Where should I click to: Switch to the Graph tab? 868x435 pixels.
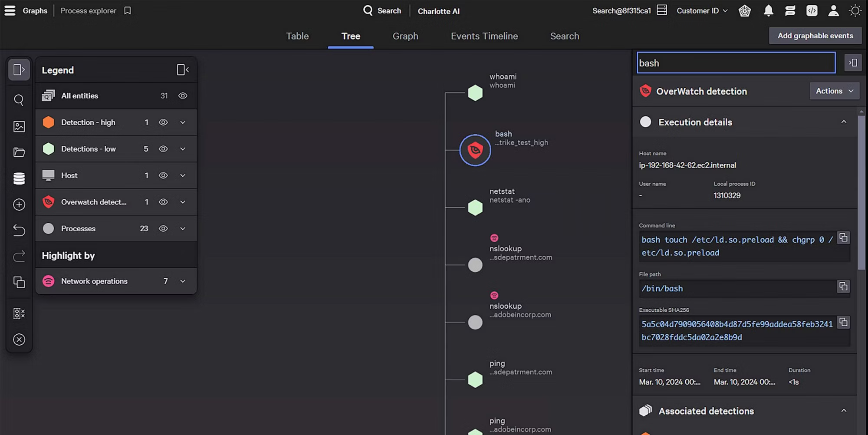pos(405,36)
